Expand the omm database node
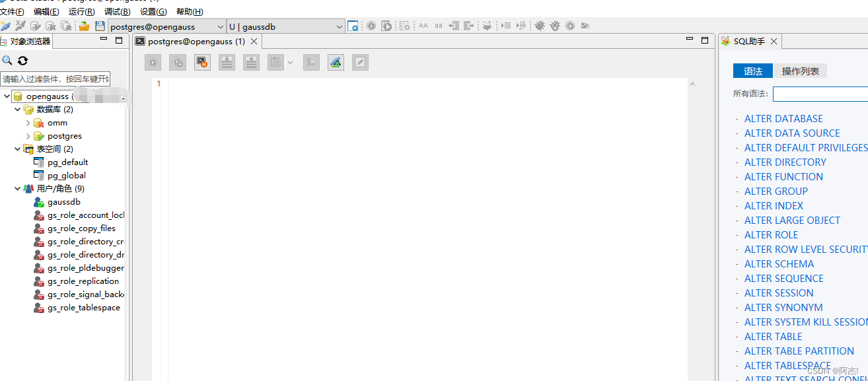Image resolution: width=868 pixels, height=381 pixels. tap(28, 123)
